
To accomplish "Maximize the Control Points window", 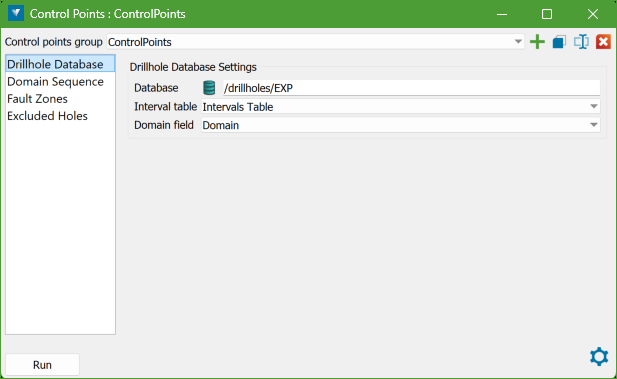I will (547, 14).
